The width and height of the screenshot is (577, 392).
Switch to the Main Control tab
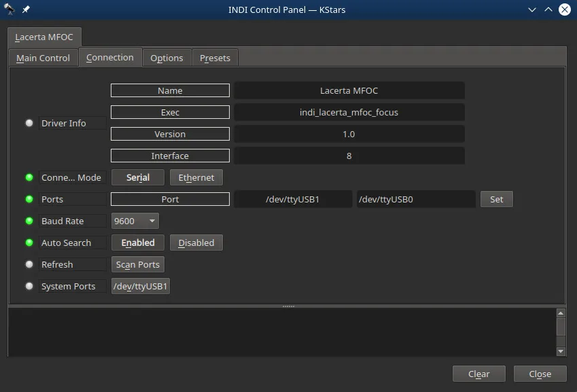(x=43, y=58)
